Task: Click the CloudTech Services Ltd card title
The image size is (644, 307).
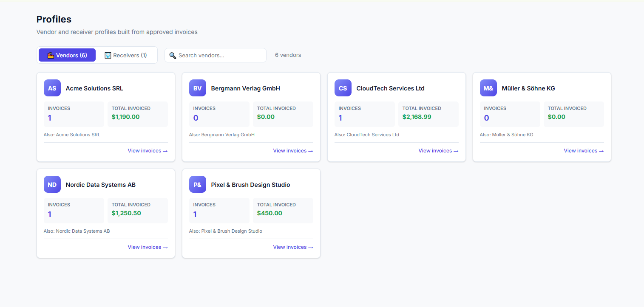Action: coord(390,88)
